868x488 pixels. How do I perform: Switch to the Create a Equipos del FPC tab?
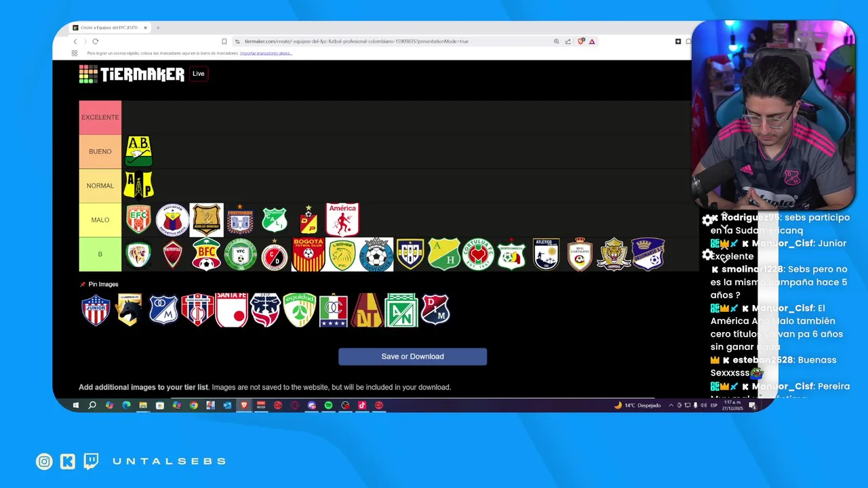[108, 28]
